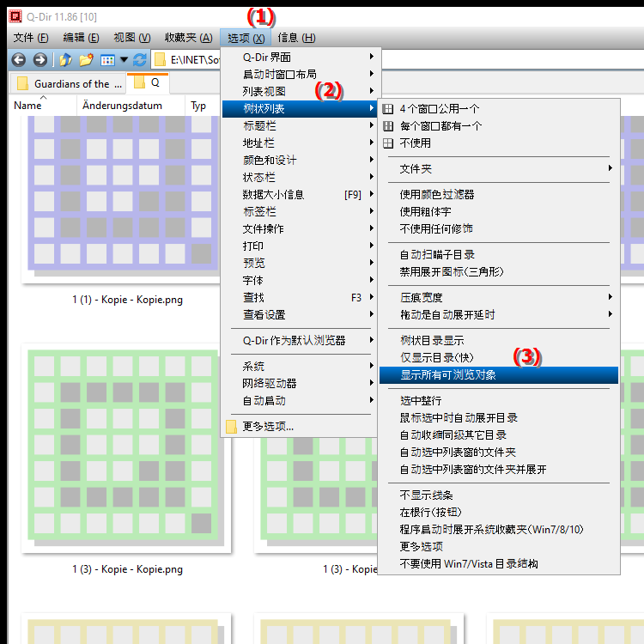Toggle 自动扫瞄子目录 option
The image size is (644, 644).
[499, 255]
